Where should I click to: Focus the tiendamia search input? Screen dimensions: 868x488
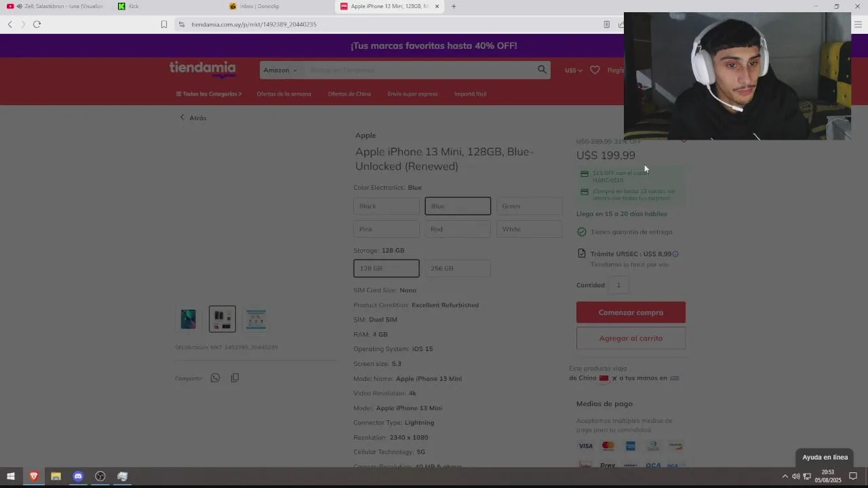coord(420,70)
